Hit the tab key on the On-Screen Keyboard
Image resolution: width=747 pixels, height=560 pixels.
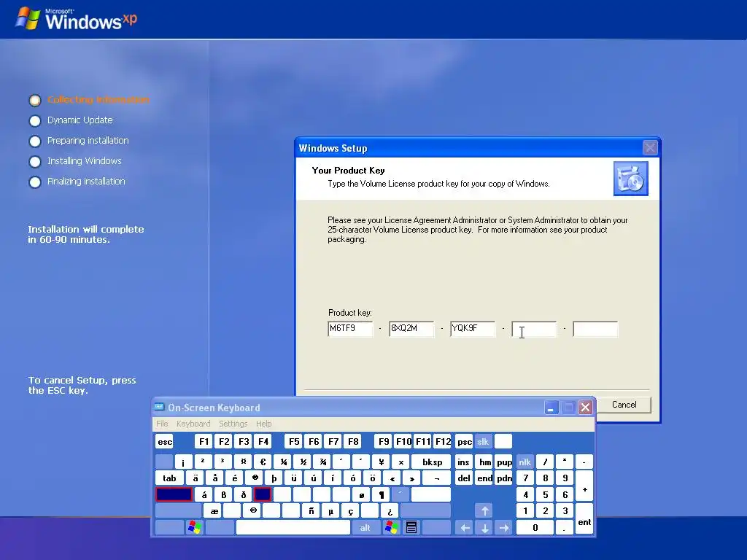pyautogui.click(x=169, y=478)
